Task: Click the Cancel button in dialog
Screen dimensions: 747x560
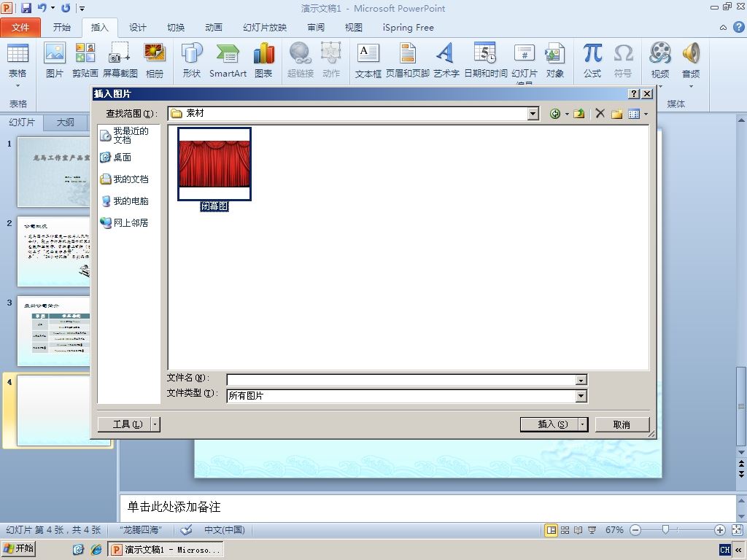Action: 622,424
